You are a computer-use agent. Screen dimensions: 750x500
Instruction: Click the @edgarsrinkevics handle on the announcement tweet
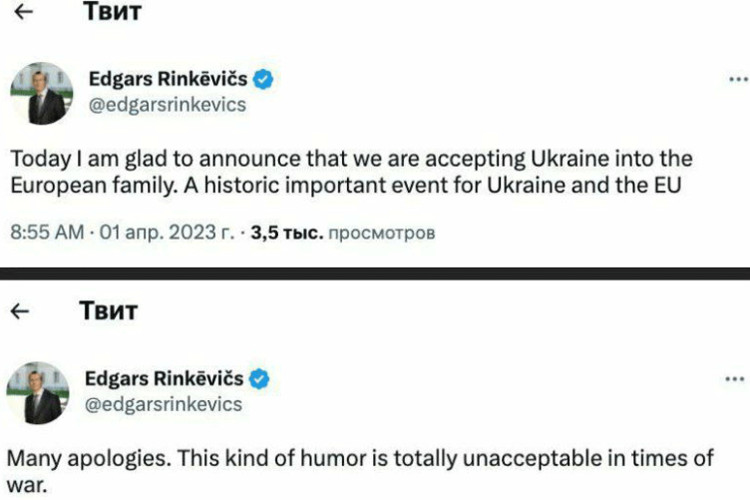(167, 105)
